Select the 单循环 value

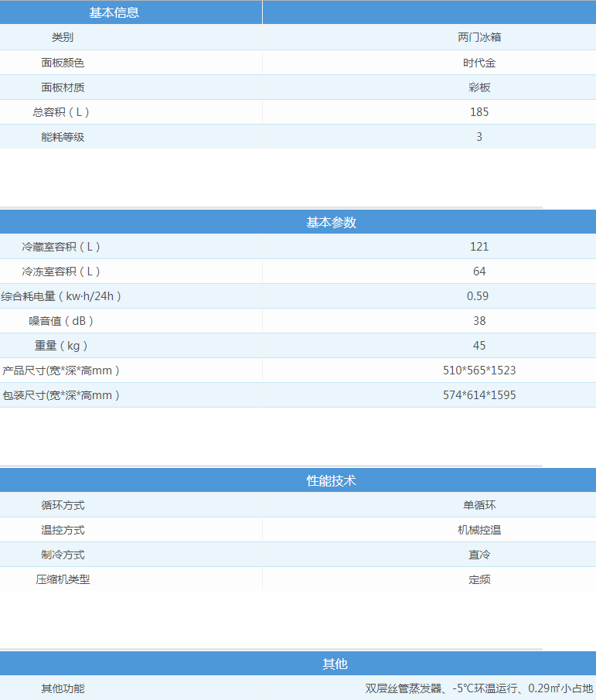tap(479, 505)
